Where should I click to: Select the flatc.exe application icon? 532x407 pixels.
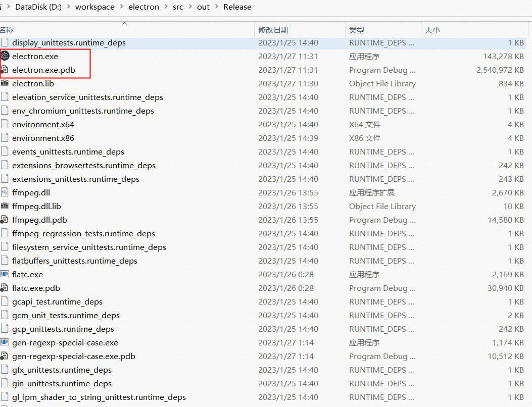[5, 274]
